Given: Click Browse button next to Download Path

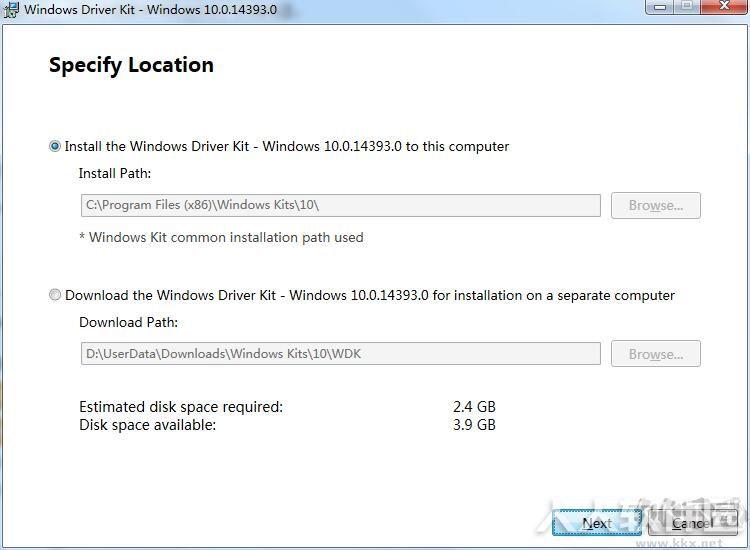Looking at the screenshot, I should pos(656,354).
